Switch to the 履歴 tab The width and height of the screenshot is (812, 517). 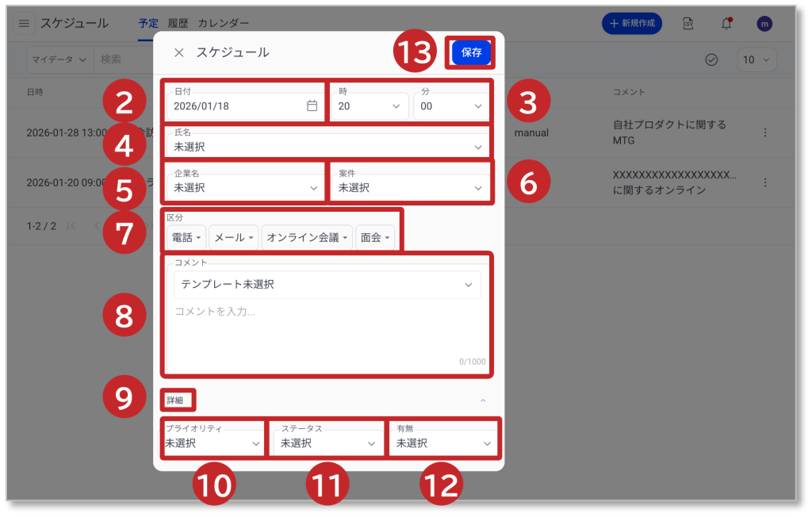click(178, 24)
